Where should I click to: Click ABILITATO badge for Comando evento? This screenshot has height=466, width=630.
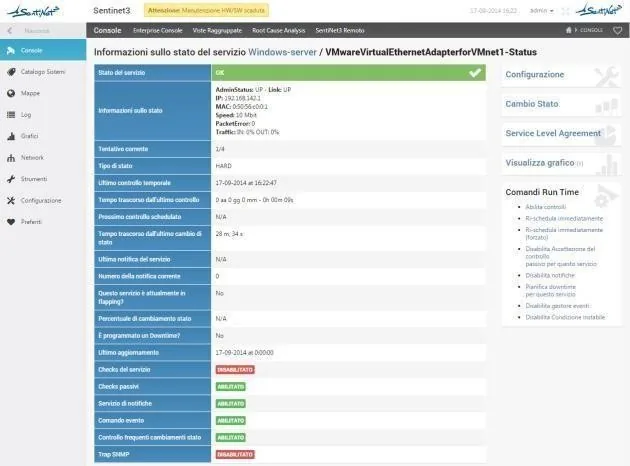tap(231, 421)
